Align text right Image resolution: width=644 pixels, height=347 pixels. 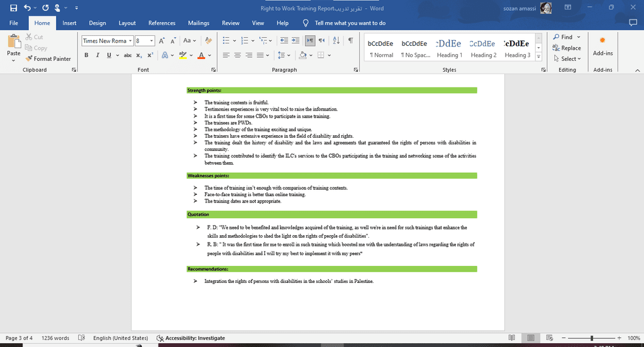[249, 55]
